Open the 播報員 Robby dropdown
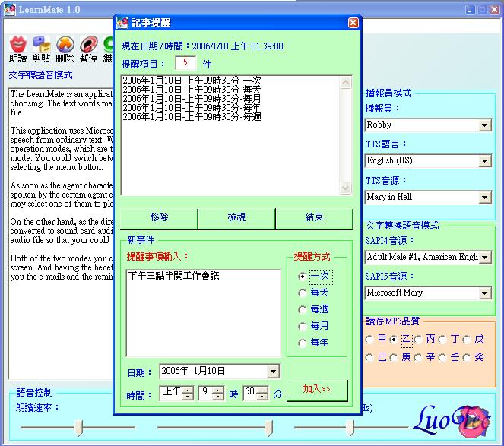Image resolution: width=504 pixels, height=446 pixels. [x=485, y=125]
